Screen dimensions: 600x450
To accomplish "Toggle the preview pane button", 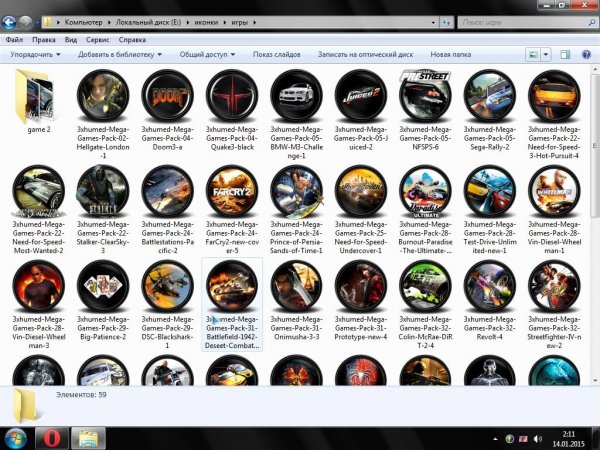I will (565, 55).
